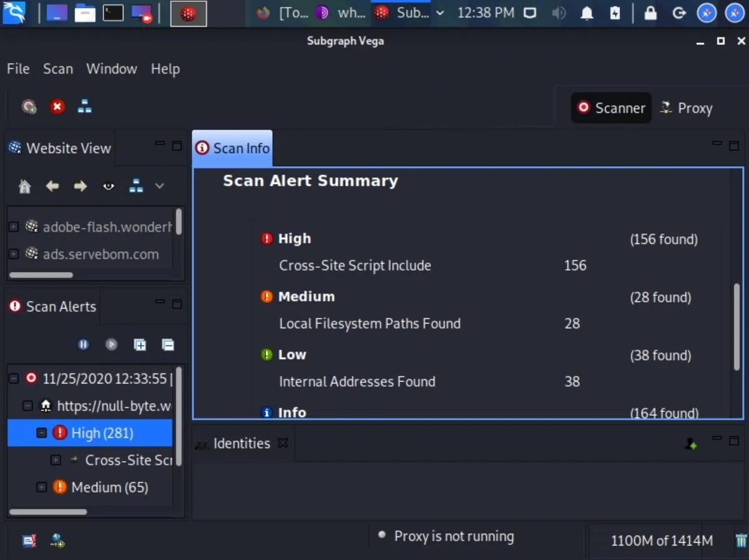Go to home in Website View

click(x=25, y=186)
